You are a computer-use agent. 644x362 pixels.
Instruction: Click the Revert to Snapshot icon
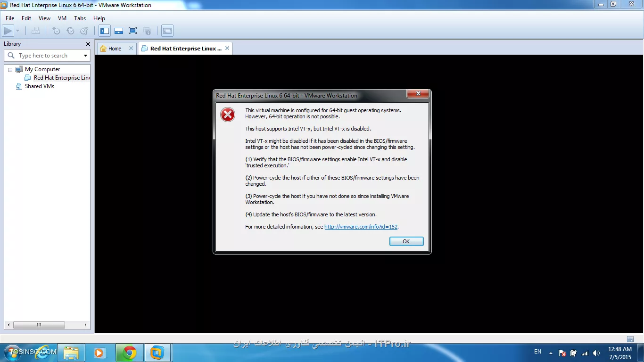(70, 31)
